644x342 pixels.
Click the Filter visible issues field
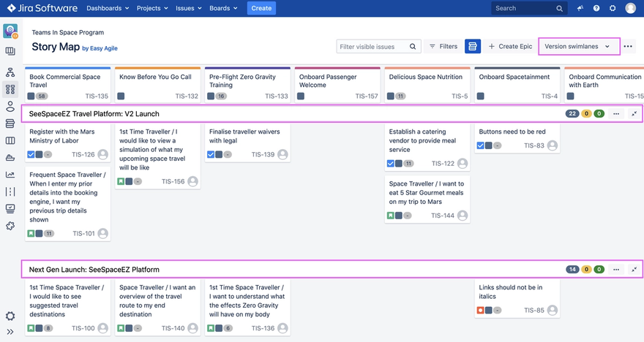[x=378, y=47]
